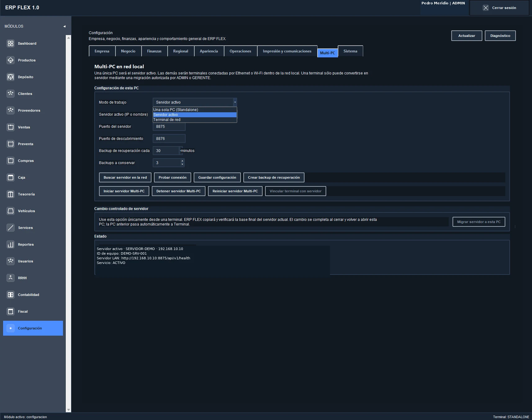Choose Una sola PC (Standalone) option
Image resolution: width=532 pixels, height=420 pixels.
tap(195, 109)
